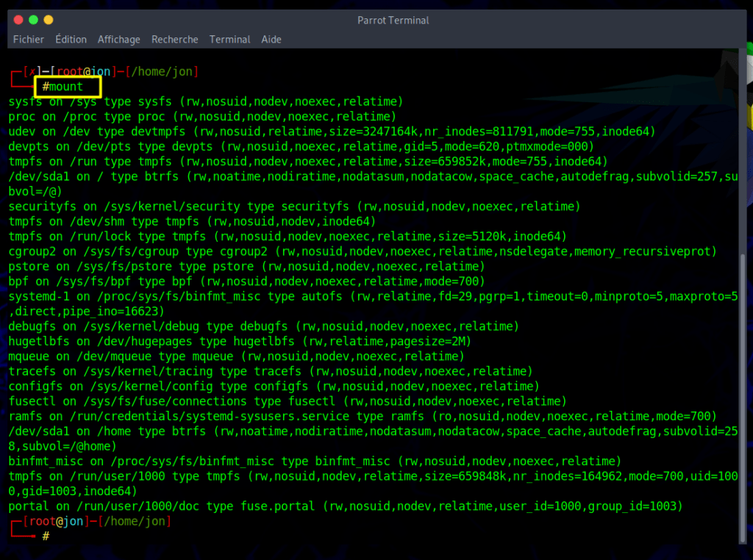Click the bottom '[root@jon]-[/home/jon]' prompt
Screen dimensions: 753x560
click(x=97, y=521)
